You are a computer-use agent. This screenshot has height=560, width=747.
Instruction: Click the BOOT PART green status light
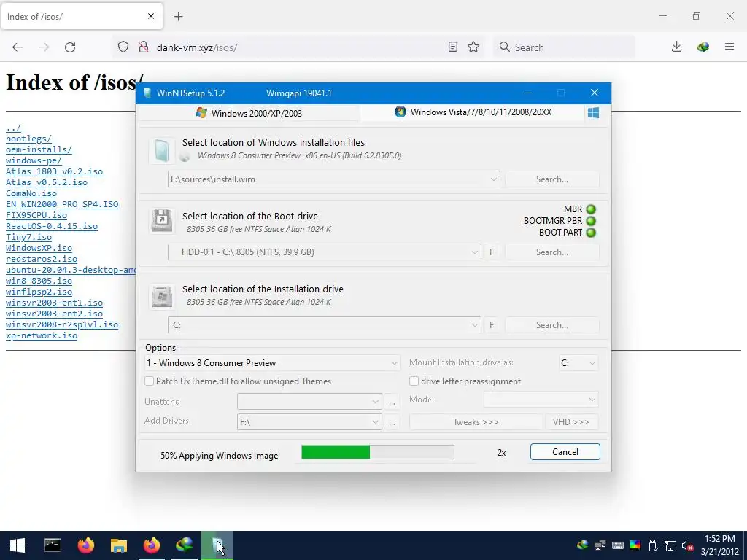point(591,233)
